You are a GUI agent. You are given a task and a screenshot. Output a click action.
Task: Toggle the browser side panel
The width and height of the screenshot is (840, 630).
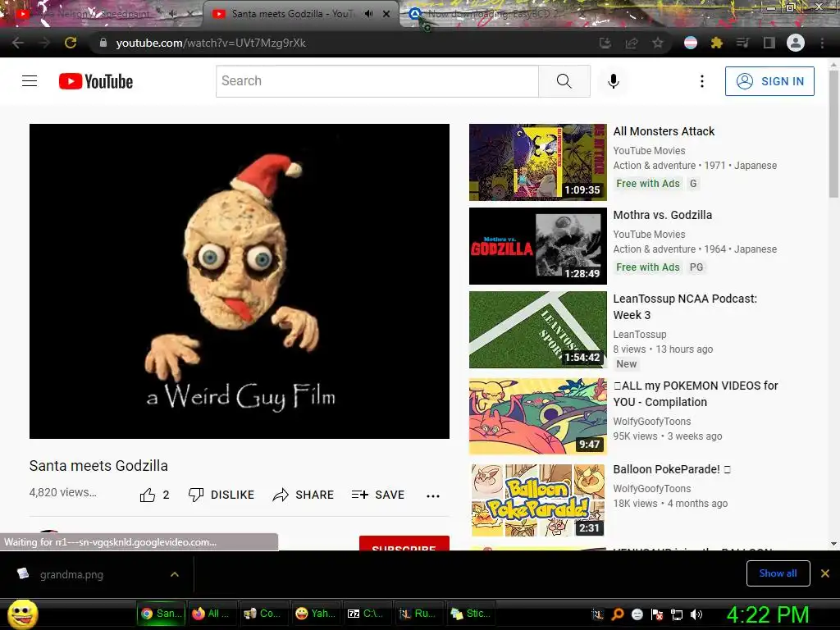pos(769,43)
